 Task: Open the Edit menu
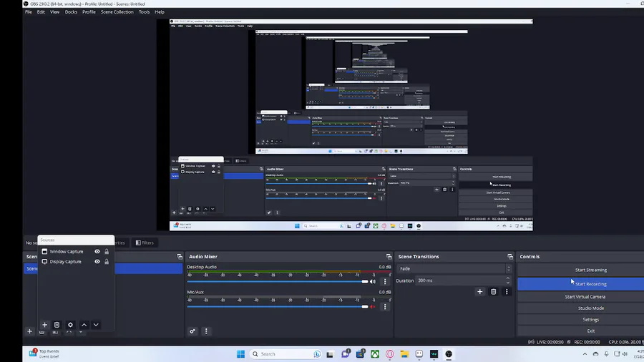click(x=41, y=12)
